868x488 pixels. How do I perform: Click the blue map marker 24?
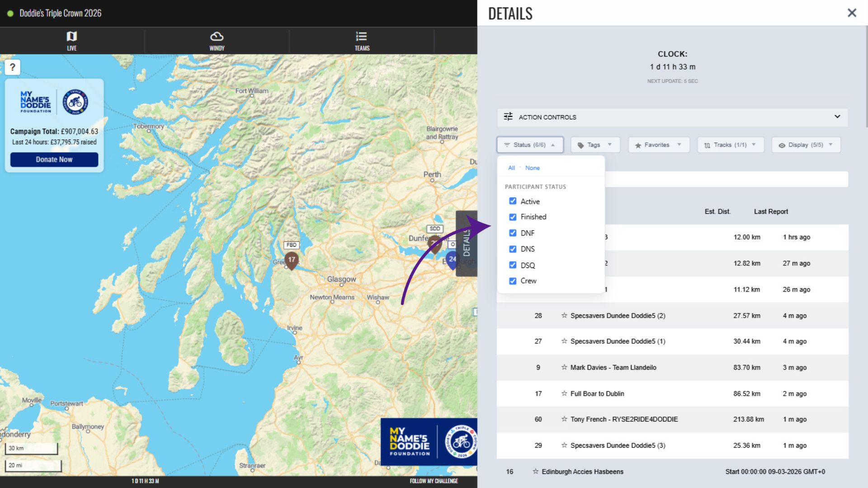[452, 259]
